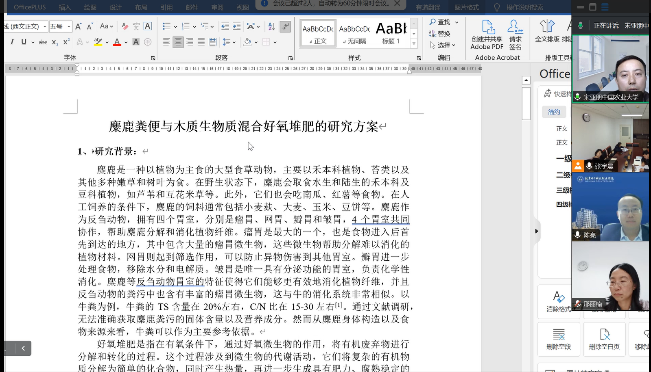Expand the styles gallery more arrow

414,43
